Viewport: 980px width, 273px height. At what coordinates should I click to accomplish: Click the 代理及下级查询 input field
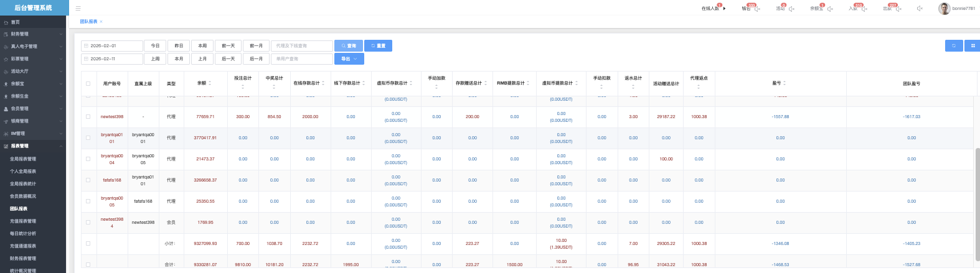(302, 46)
